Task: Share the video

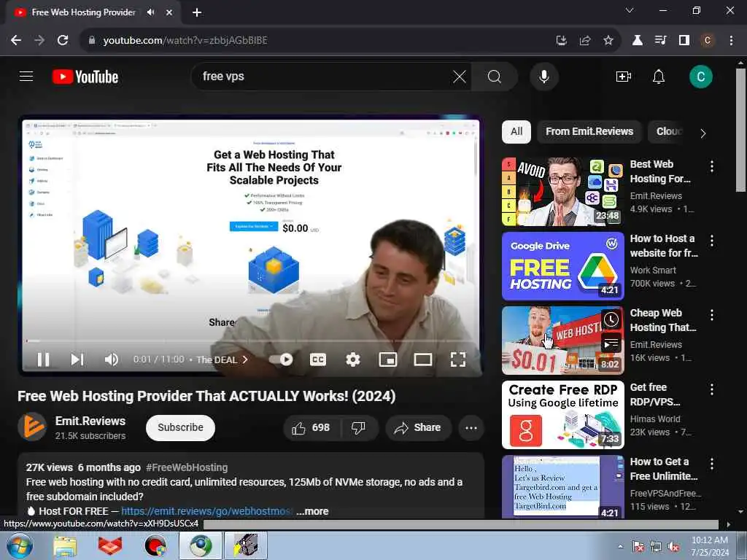Action: [x=418, y=427]
